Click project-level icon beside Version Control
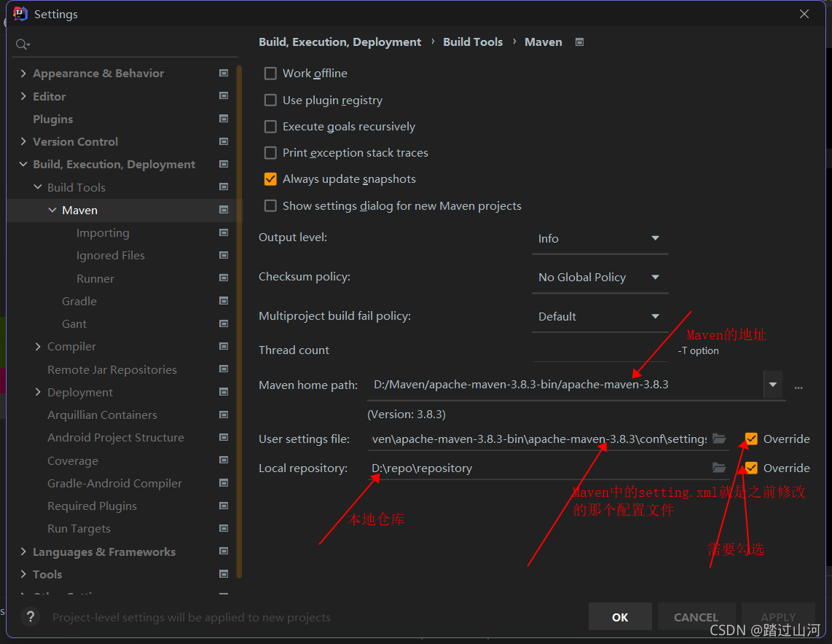The width and height of the screenshot is (832, 644). tap(224, 141)
